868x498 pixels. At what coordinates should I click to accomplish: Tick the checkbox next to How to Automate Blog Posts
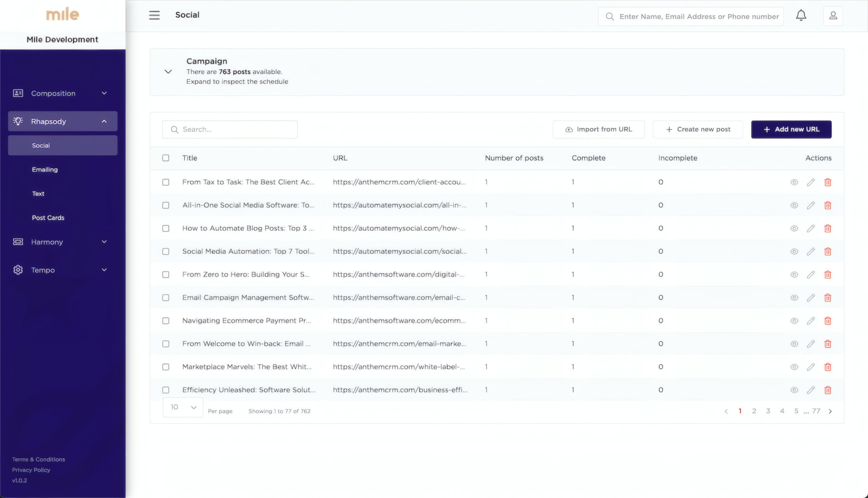(166, 228)
